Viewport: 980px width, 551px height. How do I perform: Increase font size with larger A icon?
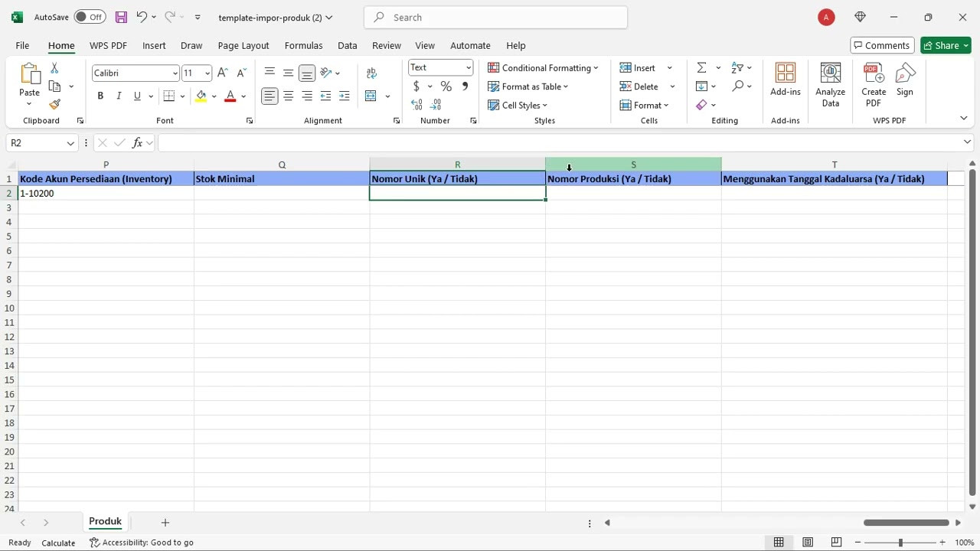tap(223, 73)
